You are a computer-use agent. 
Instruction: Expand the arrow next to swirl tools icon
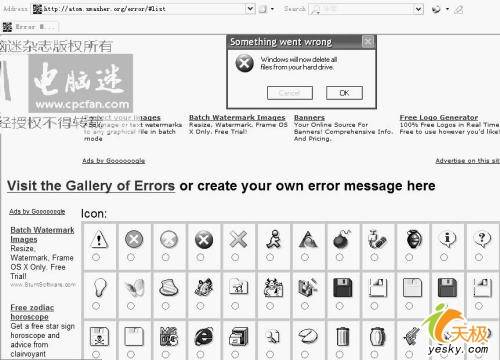(447, 9)
